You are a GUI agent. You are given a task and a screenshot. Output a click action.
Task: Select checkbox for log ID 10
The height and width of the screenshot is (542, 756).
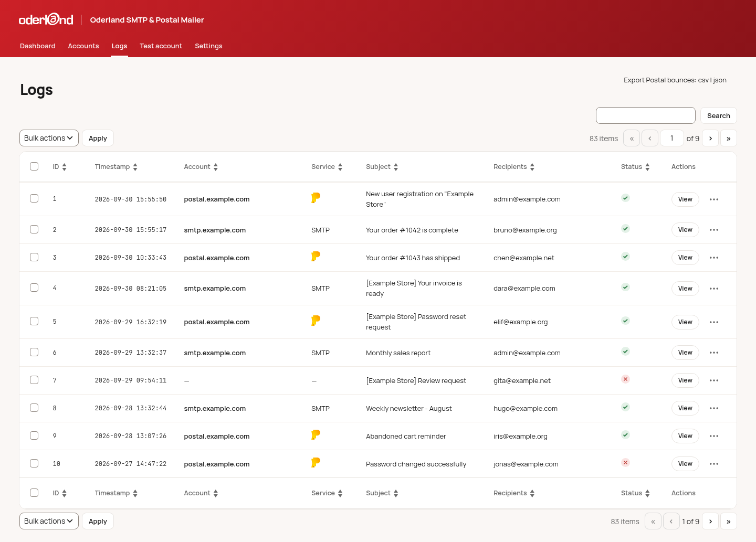[x=34, y=463]
